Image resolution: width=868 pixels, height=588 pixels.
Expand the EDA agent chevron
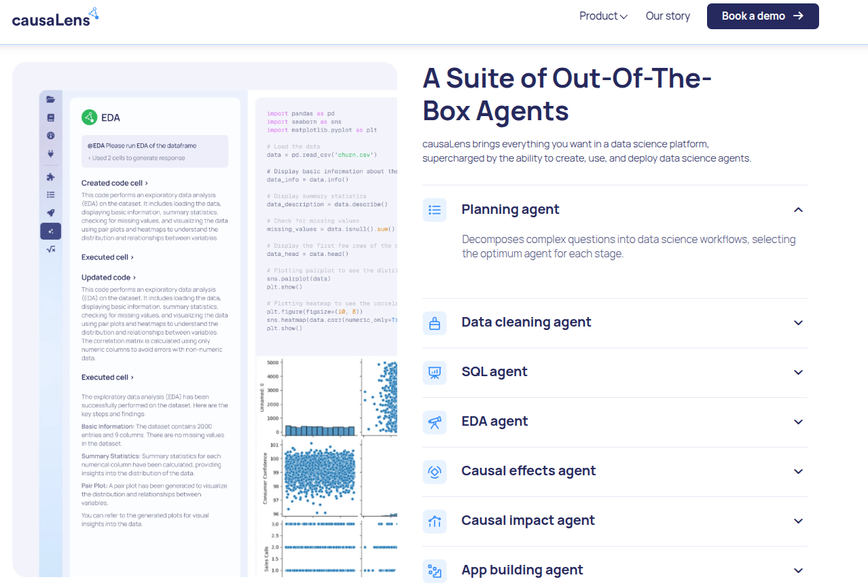point(798,422)
